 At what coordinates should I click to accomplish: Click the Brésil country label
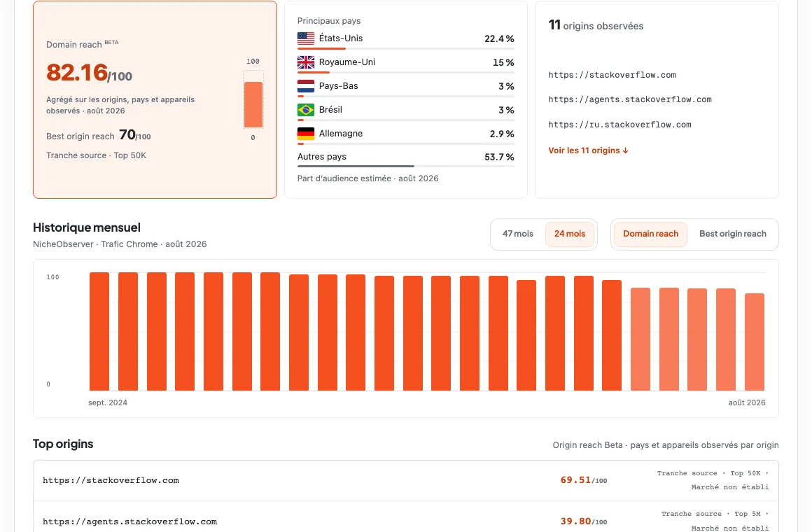[x=330, y=110]
